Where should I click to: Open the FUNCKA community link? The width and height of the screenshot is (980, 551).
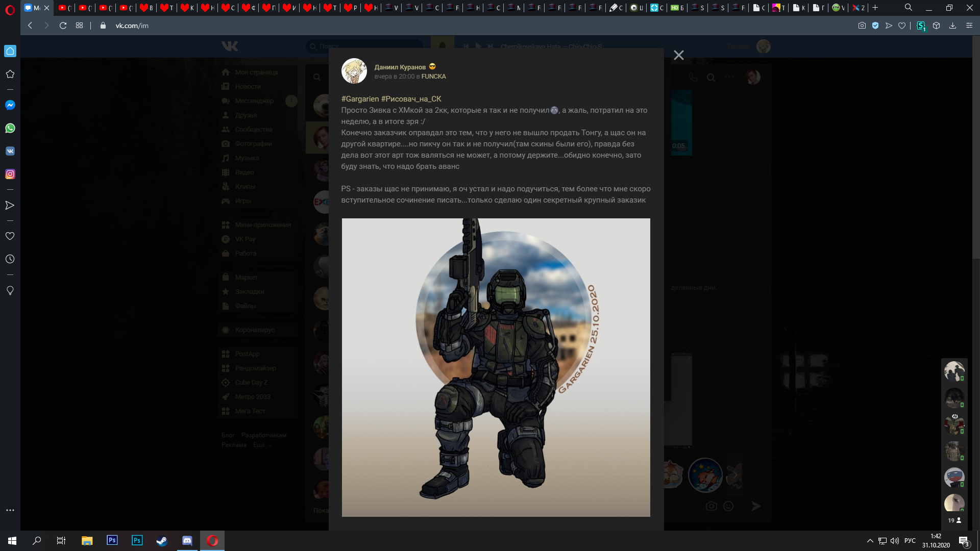click(433, 77)
